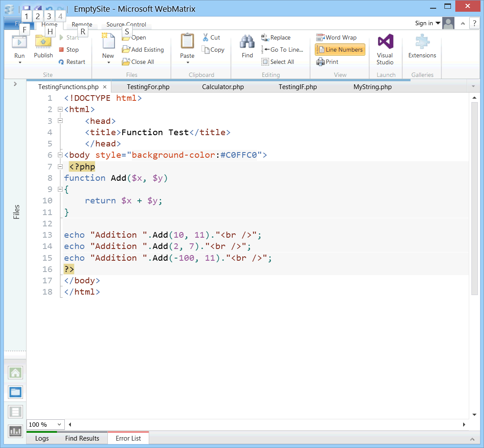Collapse the ribbon with caret
Screen dimensions: 484x448
coord(462,23)
